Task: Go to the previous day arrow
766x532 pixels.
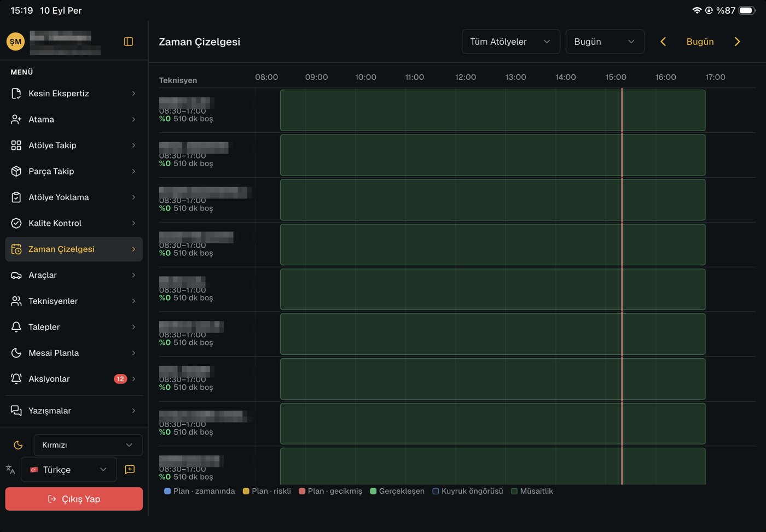Action: 663,42
